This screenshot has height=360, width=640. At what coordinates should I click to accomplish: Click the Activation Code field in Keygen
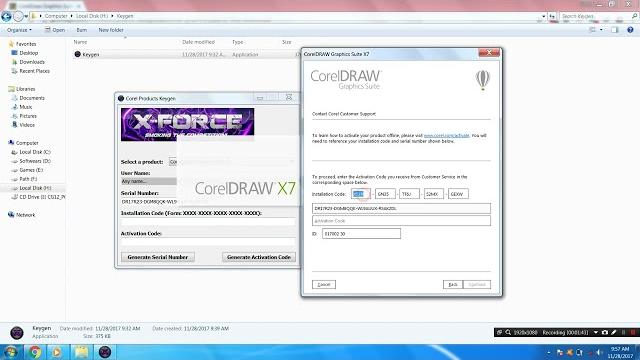click(x=208, y=242)
